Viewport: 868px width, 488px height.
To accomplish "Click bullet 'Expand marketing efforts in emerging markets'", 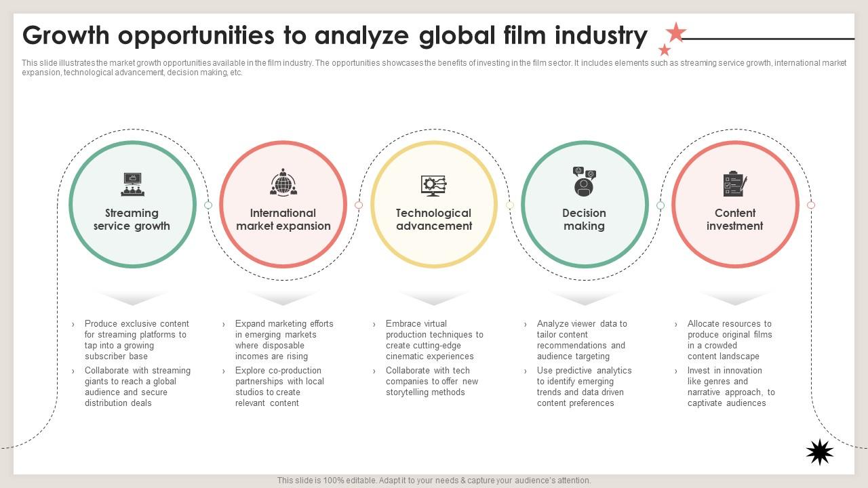I will point(284,340).
